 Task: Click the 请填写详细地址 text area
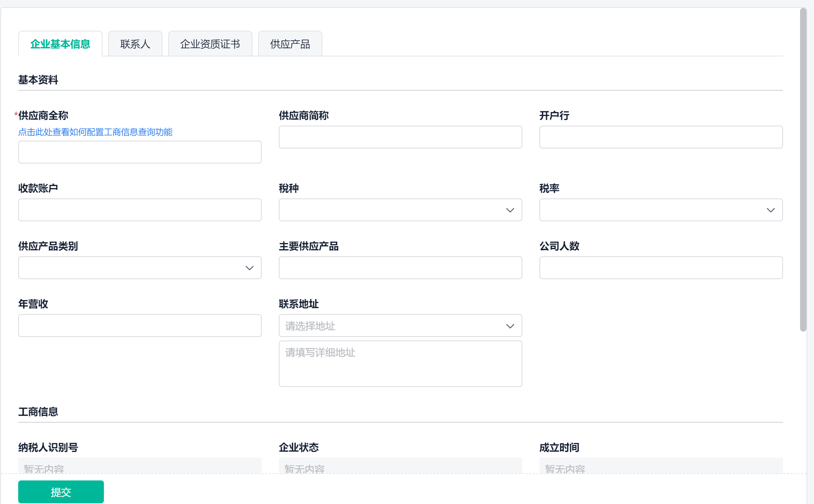[400, 363]
